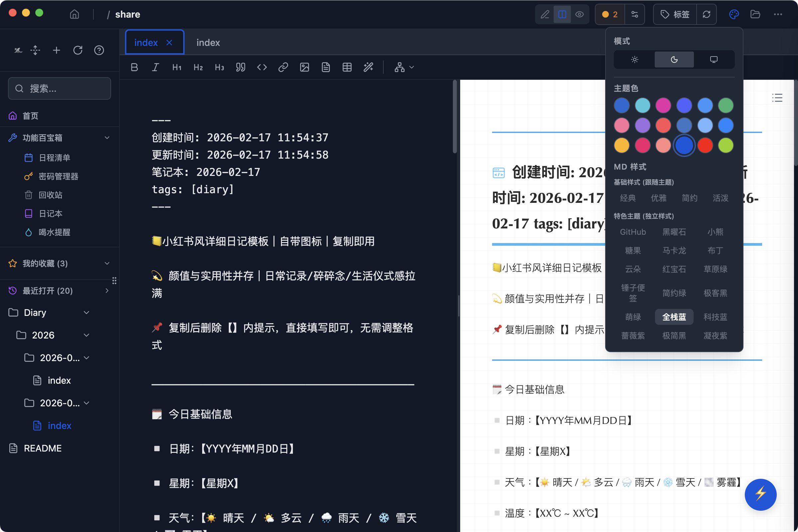
Task: Open the 喝水提醒 reminder tool
Action: (x=54, y=232)
